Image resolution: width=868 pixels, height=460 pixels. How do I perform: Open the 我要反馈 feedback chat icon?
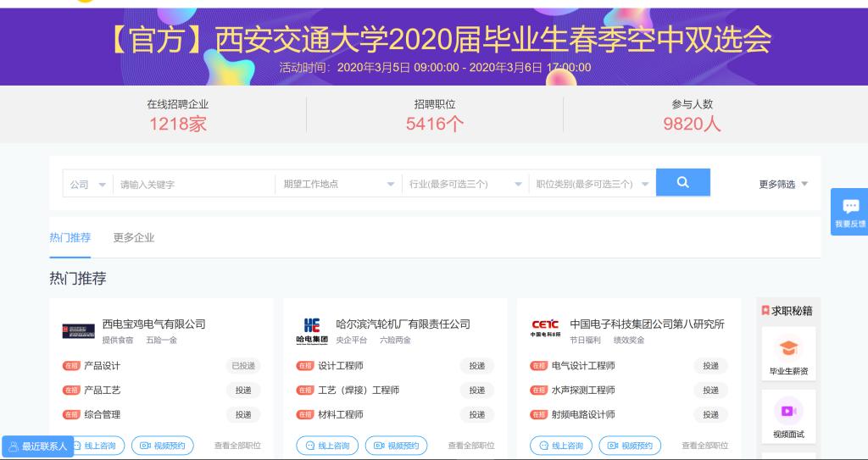click(849, 207)
